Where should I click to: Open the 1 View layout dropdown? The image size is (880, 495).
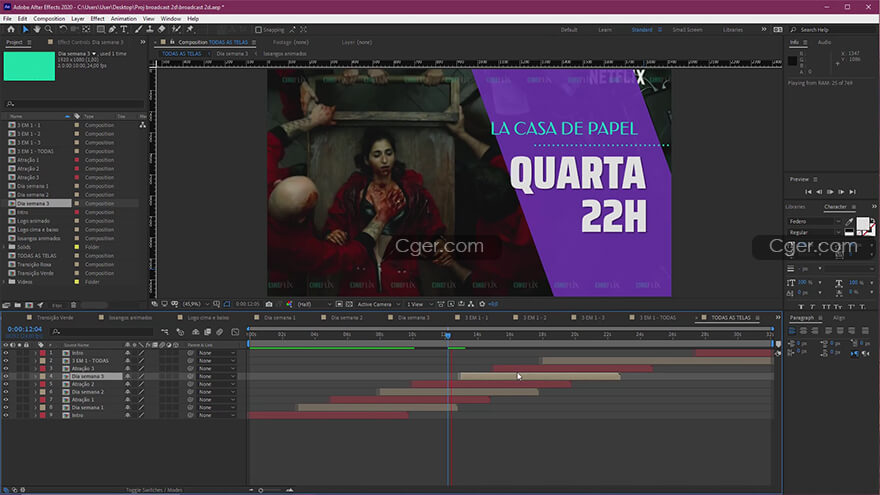pyautogui.click(x=420, y=304)
